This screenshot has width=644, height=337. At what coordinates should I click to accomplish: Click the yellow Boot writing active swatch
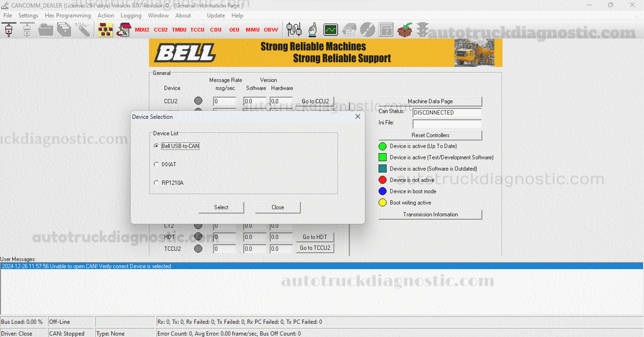click(x=382, y=203)
